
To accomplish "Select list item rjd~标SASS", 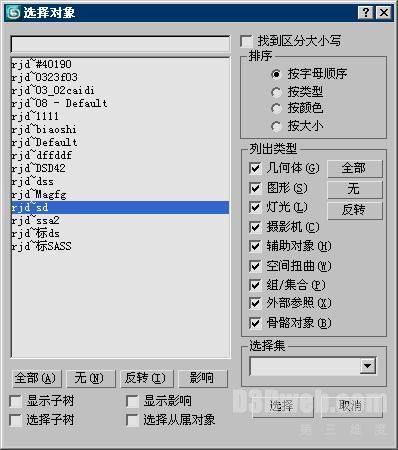I will tap(120, 247).
